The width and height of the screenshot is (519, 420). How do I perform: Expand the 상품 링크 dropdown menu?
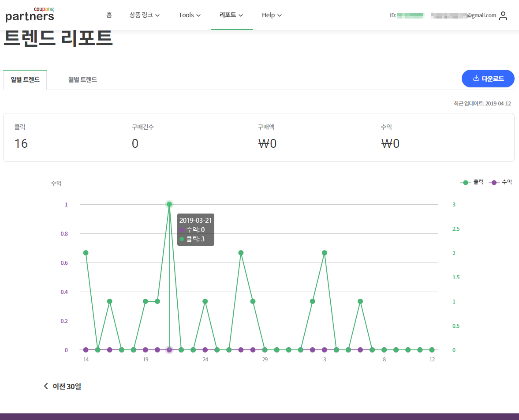point(145,15)
